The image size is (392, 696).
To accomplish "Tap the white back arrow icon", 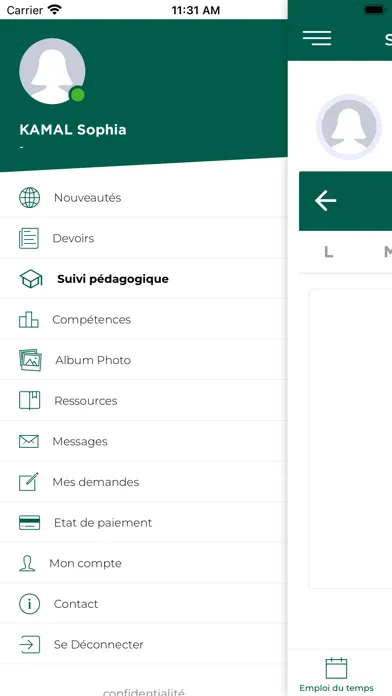I will pyautogui.click(x=325, y=201).
